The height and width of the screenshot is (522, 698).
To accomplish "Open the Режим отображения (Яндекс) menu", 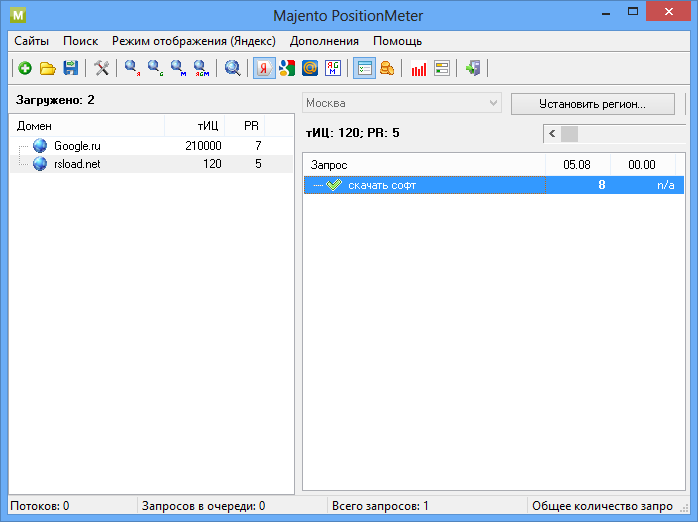I will point(194,41).
